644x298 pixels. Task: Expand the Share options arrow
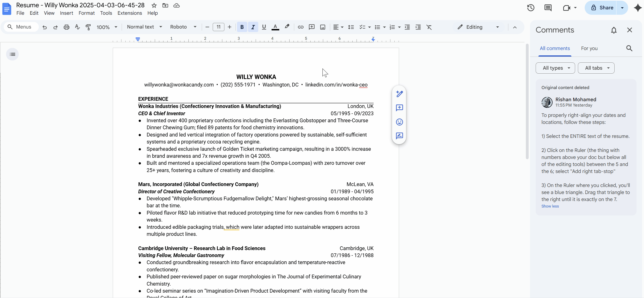[x=622, y=8]
